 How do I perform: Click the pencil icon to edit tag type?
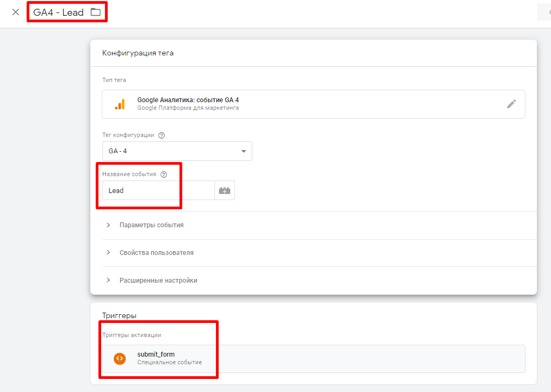(x=511, y=104)
